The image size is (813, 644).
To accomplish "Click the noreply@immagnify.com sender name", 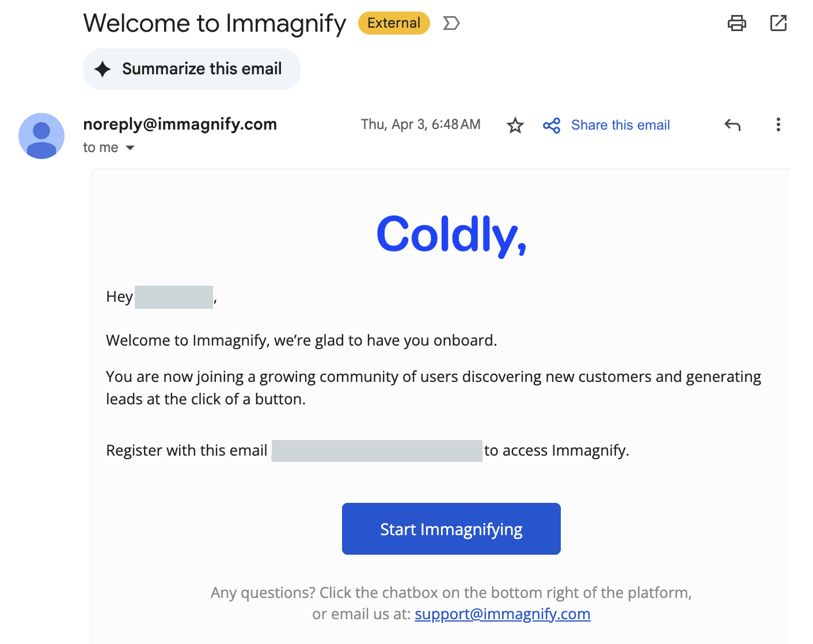I will [180, 124].
